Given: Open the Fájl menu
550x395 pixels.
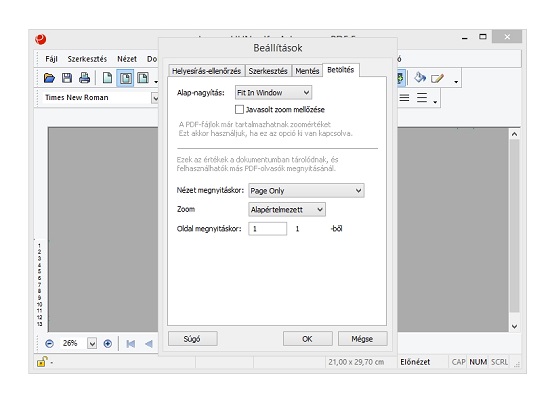Looking at the screenshot, I should point(51,59).
